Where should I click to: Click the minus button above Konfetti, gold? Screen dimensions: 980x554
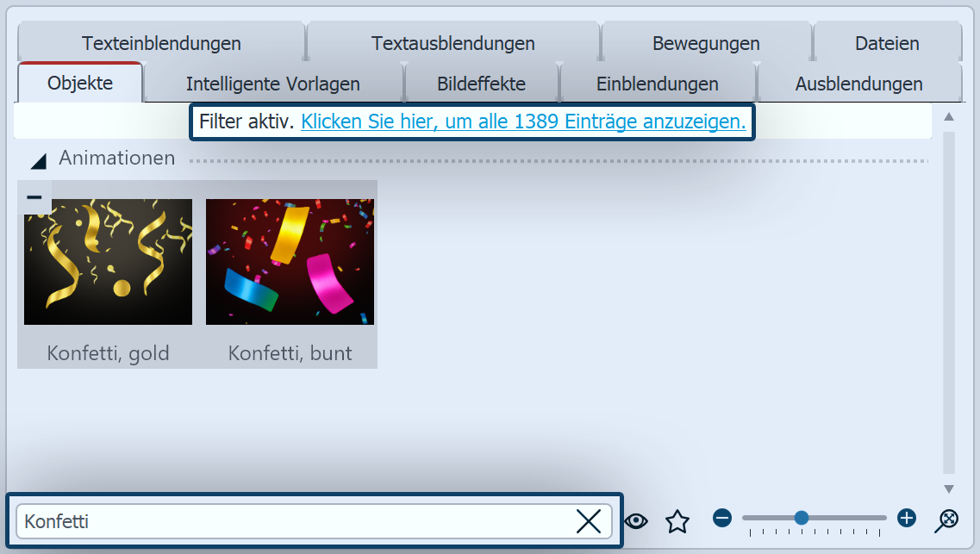click(x=34, y=196)
